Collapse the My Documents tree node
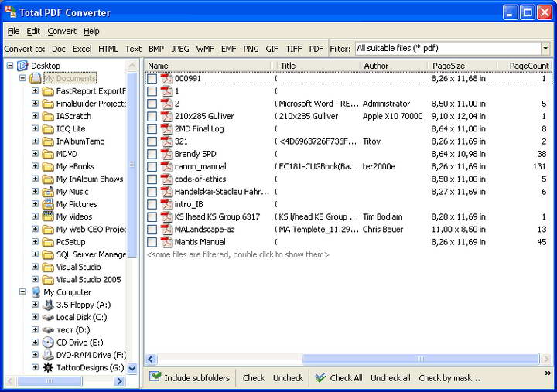Screen dimensions: 557x392 click(22, 78)
